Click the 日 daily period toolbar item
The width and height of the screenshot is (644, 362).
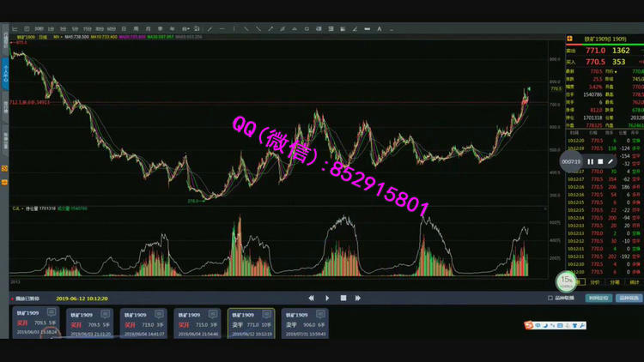[x=124, y=28]
